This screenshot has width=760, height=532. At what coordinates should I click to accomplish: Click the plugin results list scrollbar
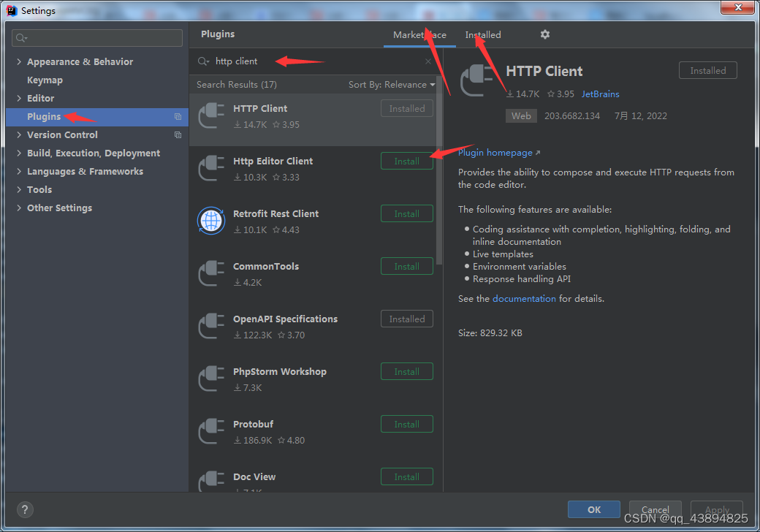439,170
